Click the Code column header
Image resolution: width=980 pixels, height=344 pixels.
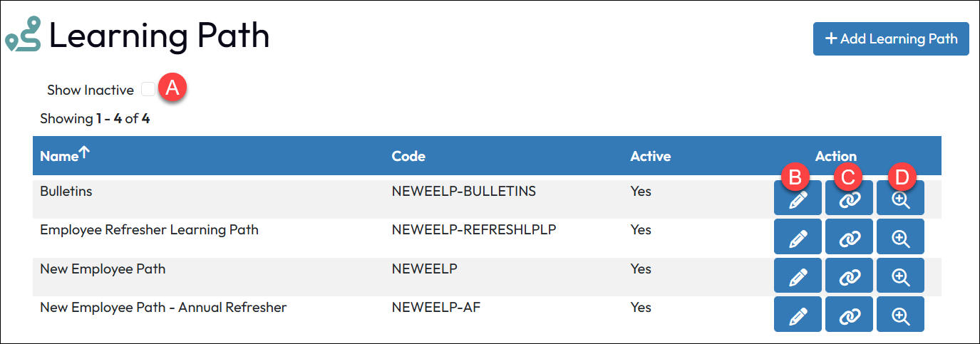[408, 156]
